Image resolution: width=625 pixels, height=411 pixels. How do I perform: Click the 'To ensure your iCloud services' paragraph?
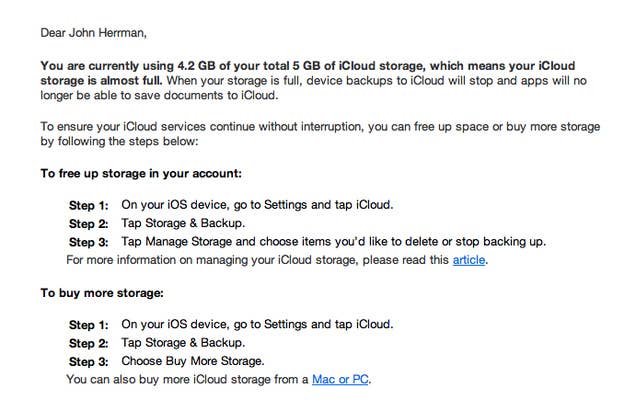point(320,134)
